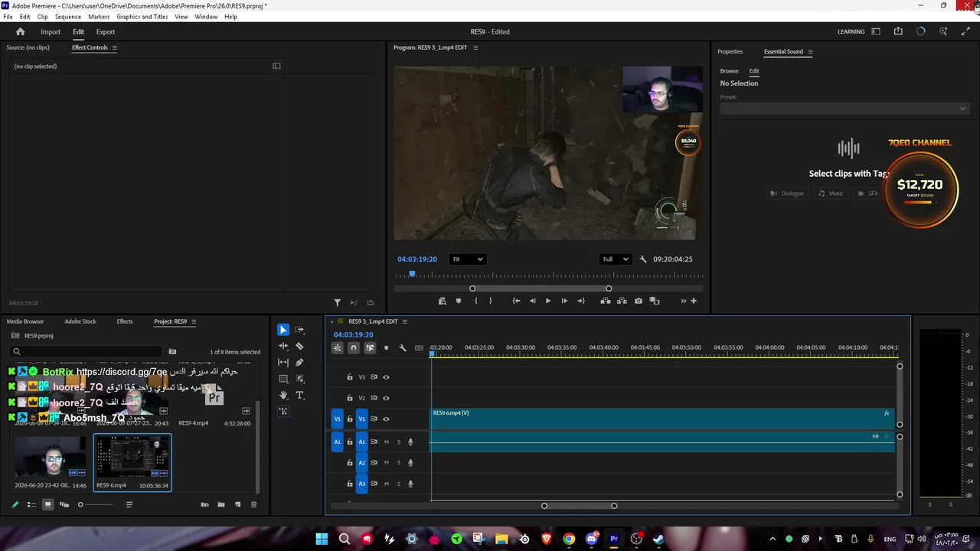Mute audio track A1
This screenshot has height=551, width=980.
tap(387, 442)
